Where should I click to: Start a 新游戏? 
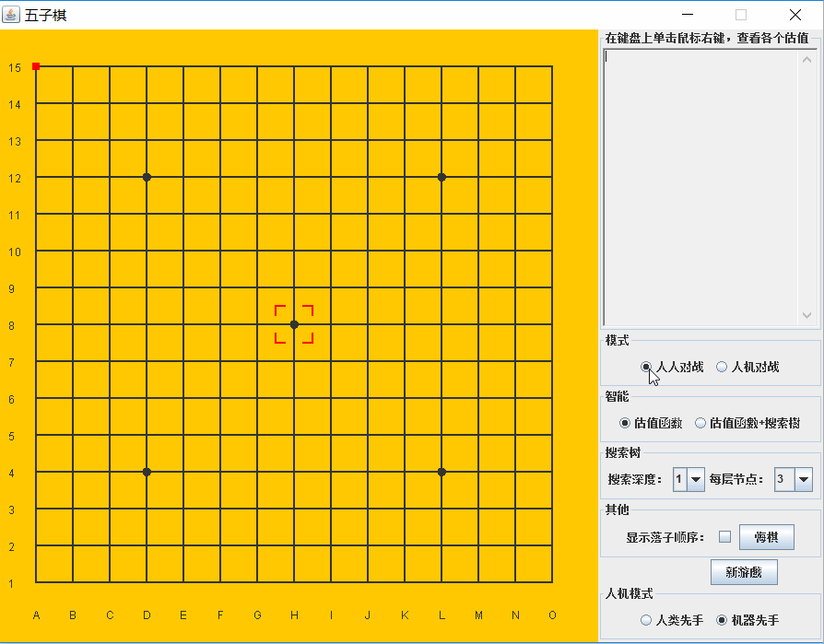pyautogui.click(x=744, y=572)
